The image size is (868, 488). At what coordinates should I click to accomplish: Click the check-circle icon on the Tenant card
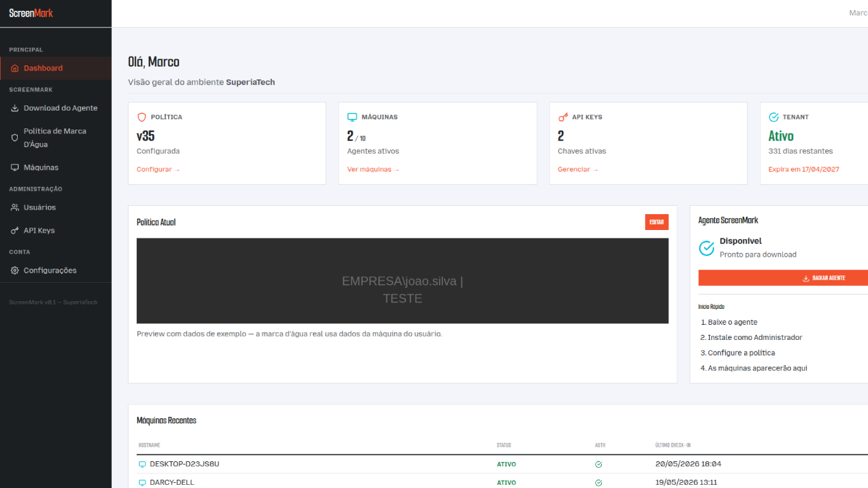(x=774, y=118)
